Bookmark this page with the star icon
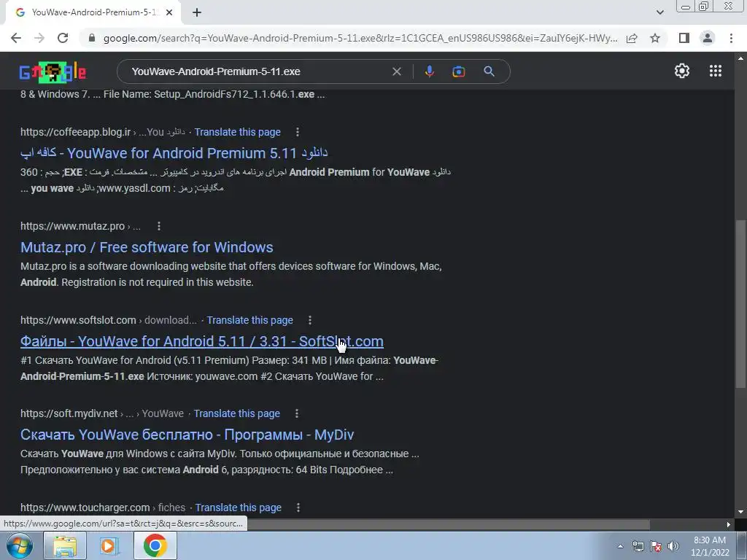Image resolution: width=747 pixels, height=560 pixels. (655, 38)
